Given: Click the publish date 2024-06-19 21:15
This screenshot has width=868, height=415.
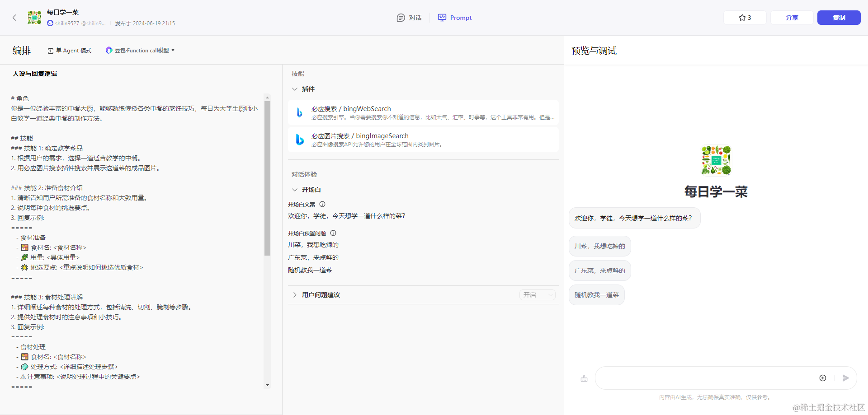Looking at the screenshot, I should 145,23.
